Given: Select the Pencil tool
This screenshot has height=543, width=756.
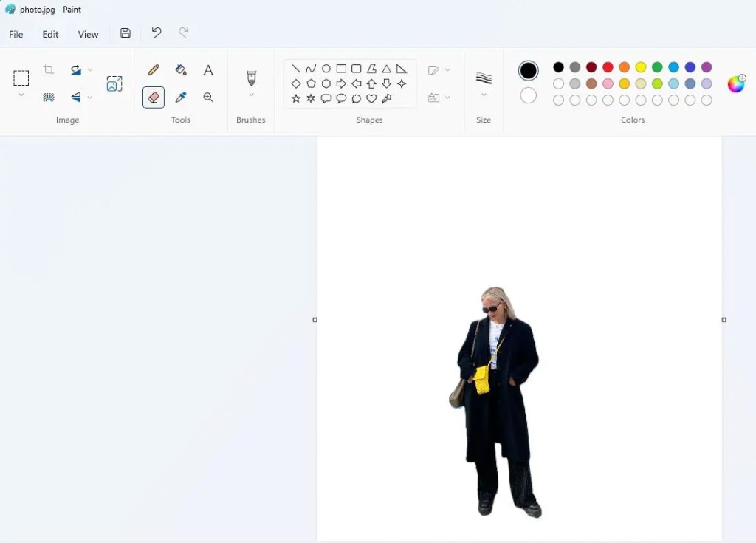Looking at the screenshot, I should (153, 69).
